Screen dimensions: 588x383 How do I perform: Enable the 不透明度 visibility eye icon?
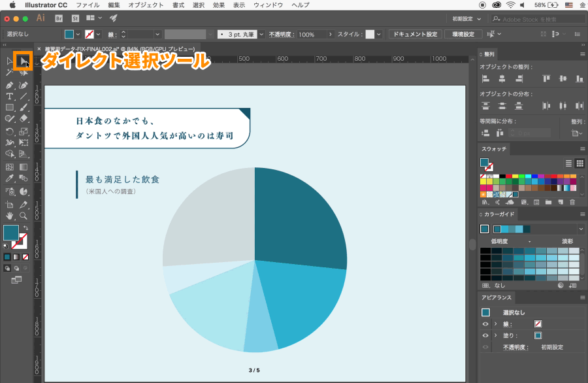pyautogui.click(x=485, y=346)
